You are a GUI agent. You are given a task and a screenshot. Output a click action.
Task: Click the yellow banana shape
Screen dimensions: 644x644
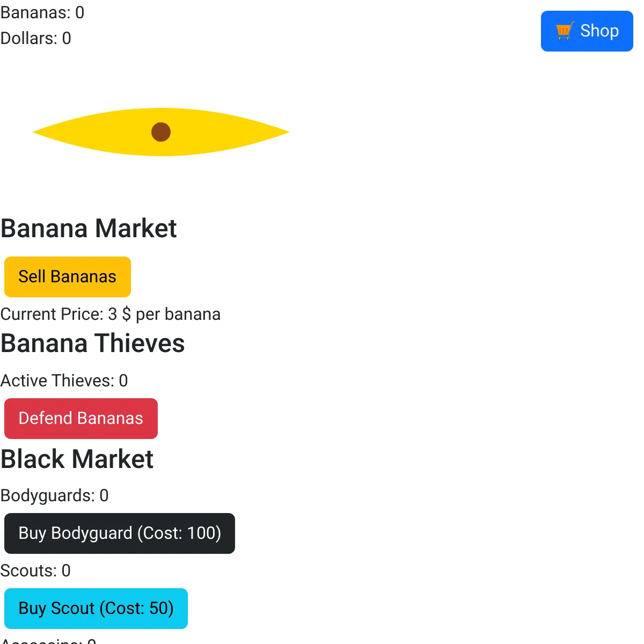click(x=161, y=132)
